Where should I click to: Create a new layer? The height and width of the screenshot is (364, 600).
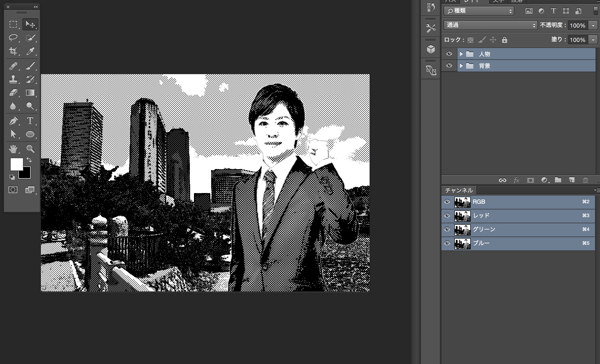(x=572, y=180)
